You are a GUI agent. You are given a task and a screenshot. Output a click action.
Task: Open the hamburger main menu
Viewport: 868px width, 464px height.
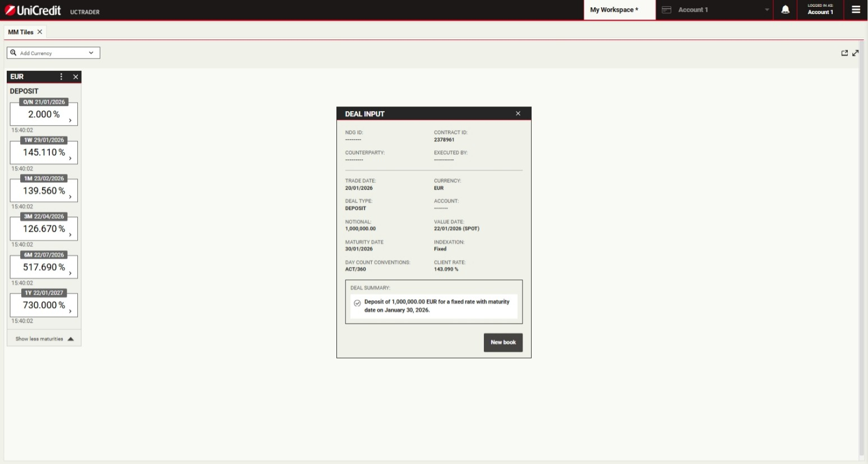pos(856,10)
